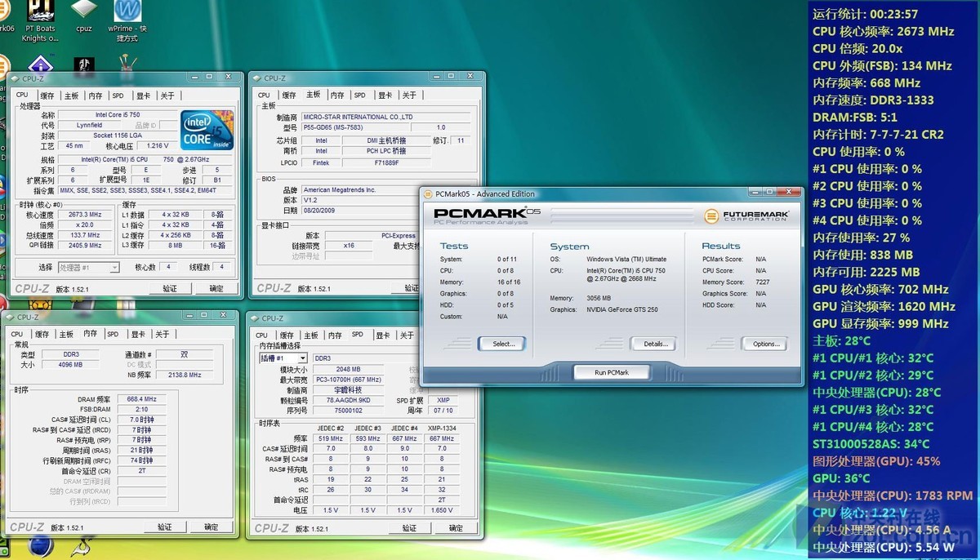Click the Select... button in PCMark05
This screenshot has width=980, height=560.
tap(504, 344)
